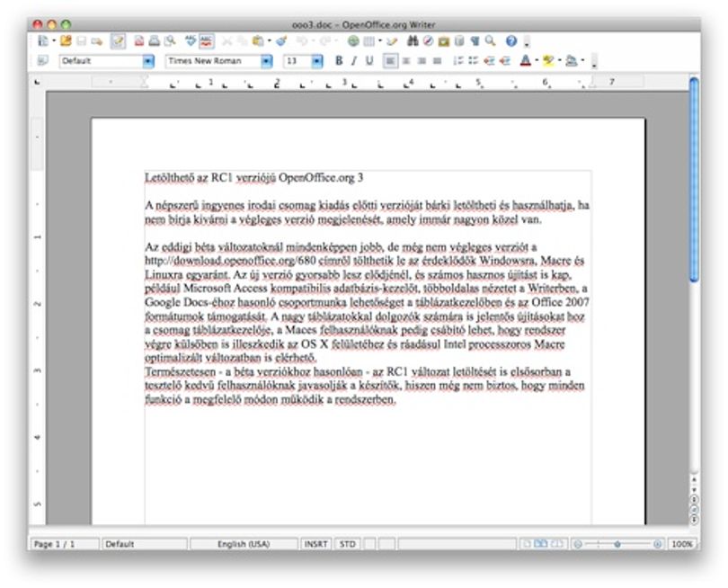Viewport: 728px width, 588px height.
Task: Click the zoom slider in status bar
Action: click(x=617, y=544)
